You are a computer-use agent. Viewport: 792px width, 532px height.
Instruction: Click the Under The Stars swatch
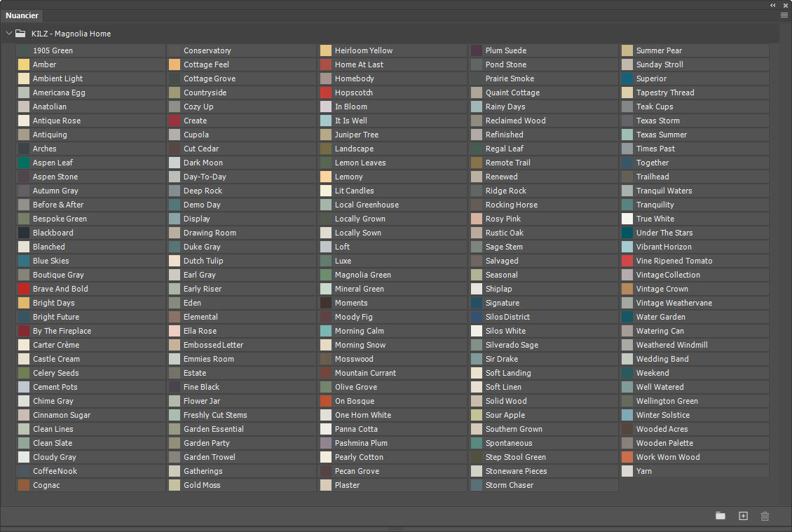[x=627, y=233]
